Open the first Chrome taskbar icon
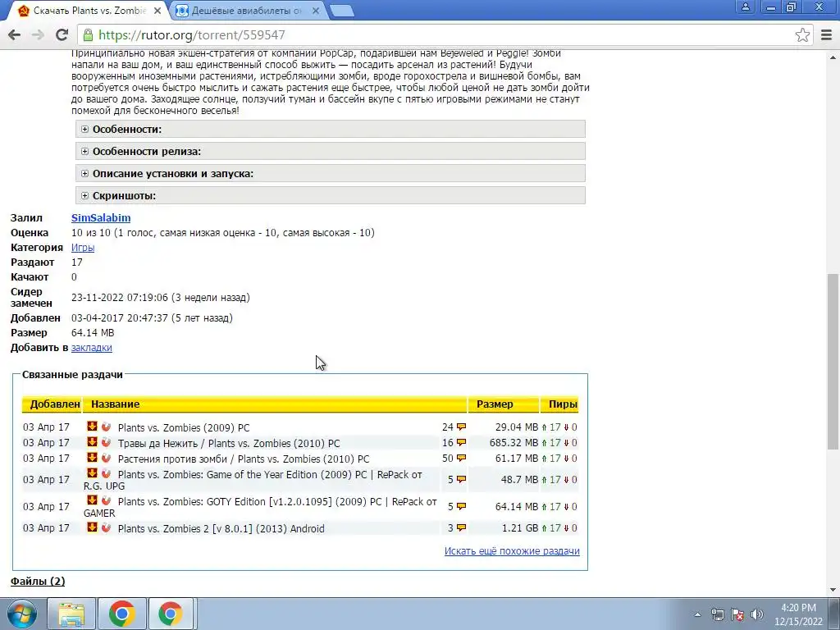The width and height of the screenshot is (840, 630). [122, 614]
